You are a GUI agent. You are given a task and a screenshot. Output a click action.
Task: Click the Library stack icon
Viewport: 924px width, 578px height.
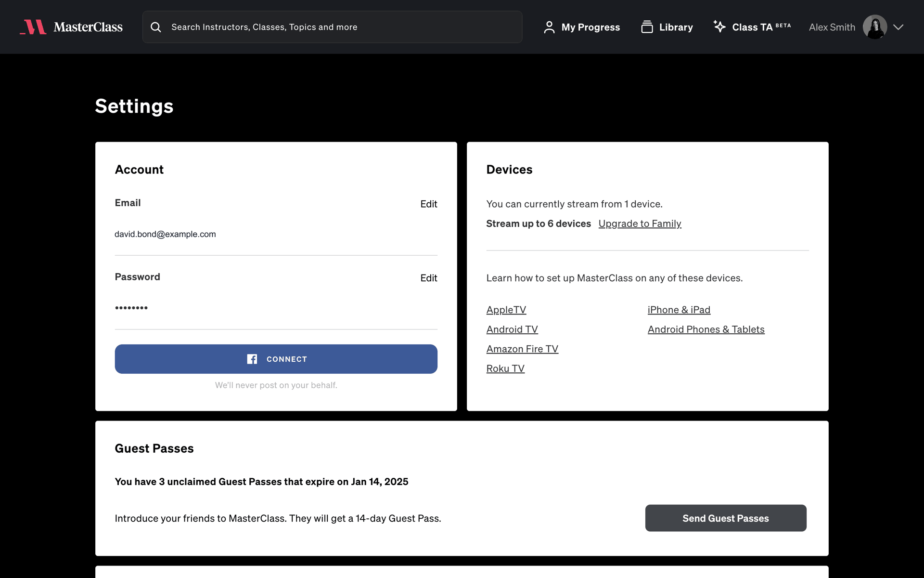point(647,27)
